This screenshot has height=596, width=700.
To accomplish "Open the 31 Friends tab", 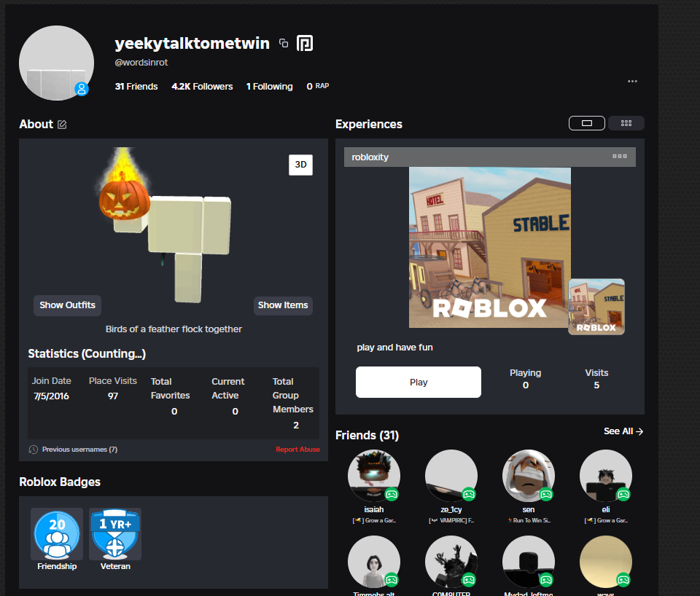I will 136,86.
